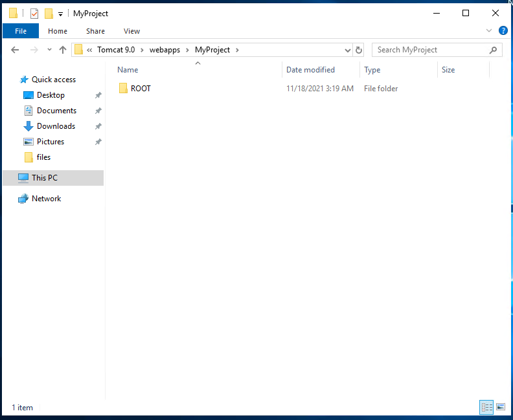Click the Desktop icon in the sidebar
The height and width of the screenshot is (420, 513).
pos(28,95)
